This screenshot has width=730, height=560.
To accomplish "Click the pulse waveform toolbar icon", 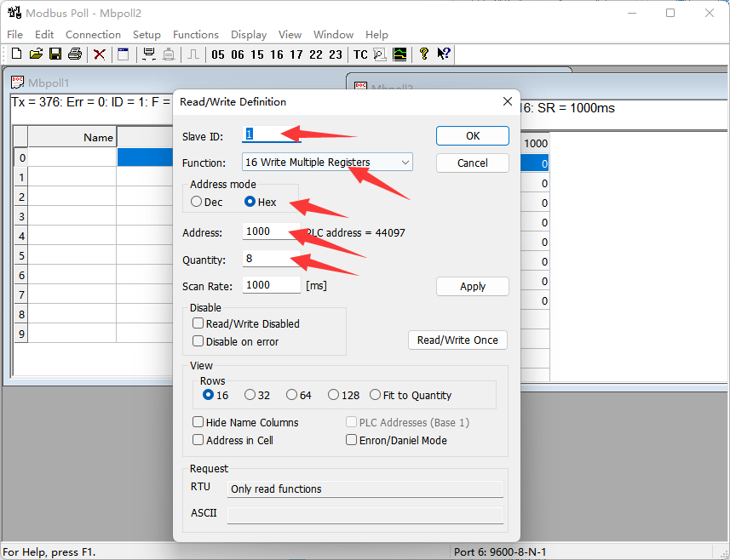I will coord(193,54).
